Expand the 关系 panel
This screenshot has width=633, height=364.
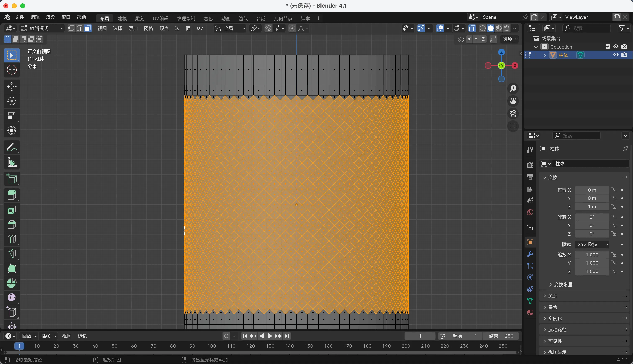pos(552,296)
